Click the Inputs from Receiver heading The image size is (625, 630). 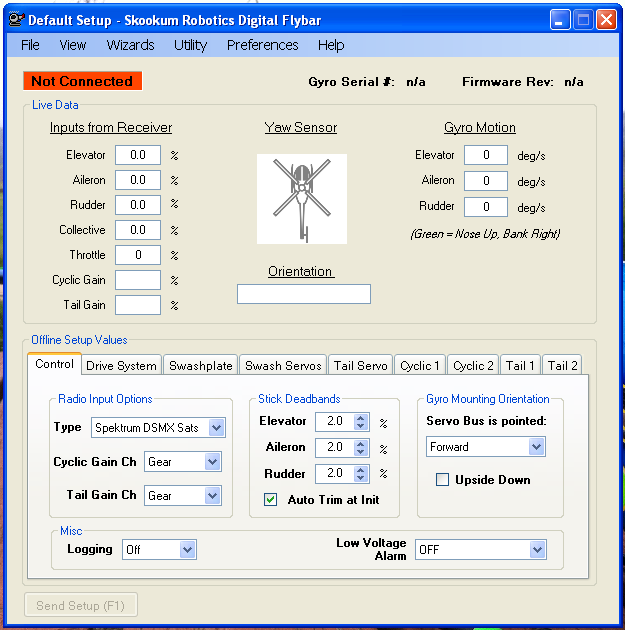111,127
